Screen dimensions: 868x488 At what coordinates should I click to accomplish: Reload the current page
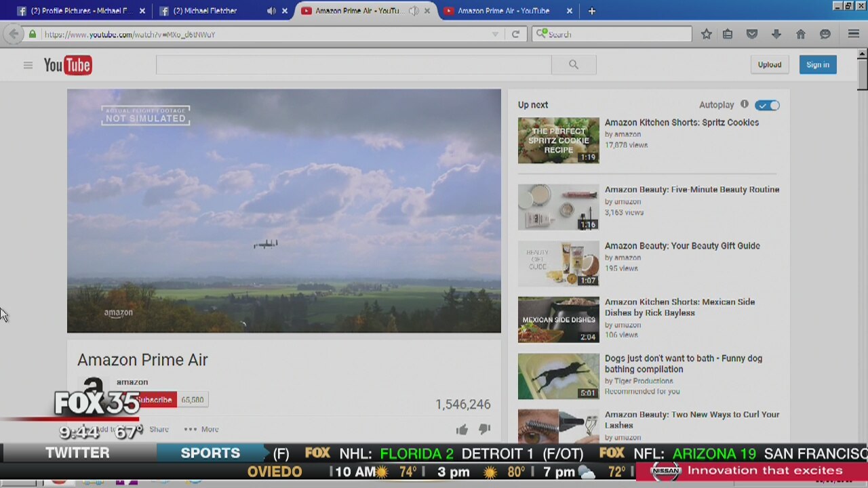point(515,34)
